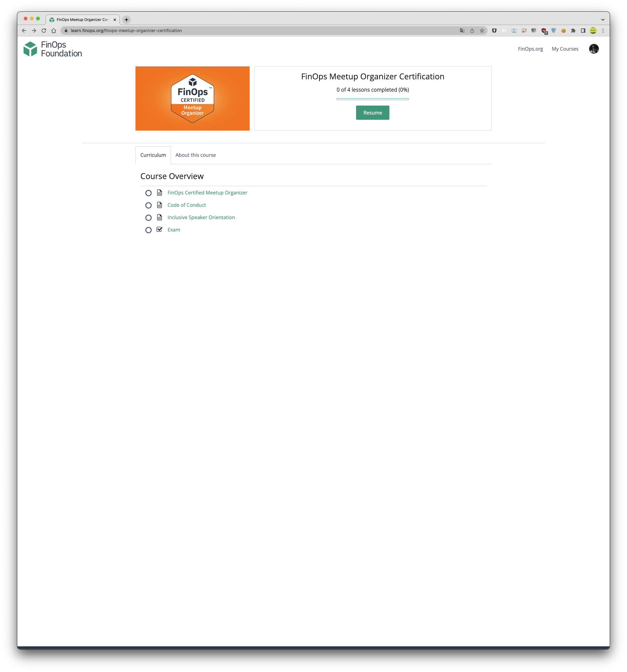Click the FinOps Certified badge thumbnail
The height and width of the screenshot is (672, 627).
[192, 98]
